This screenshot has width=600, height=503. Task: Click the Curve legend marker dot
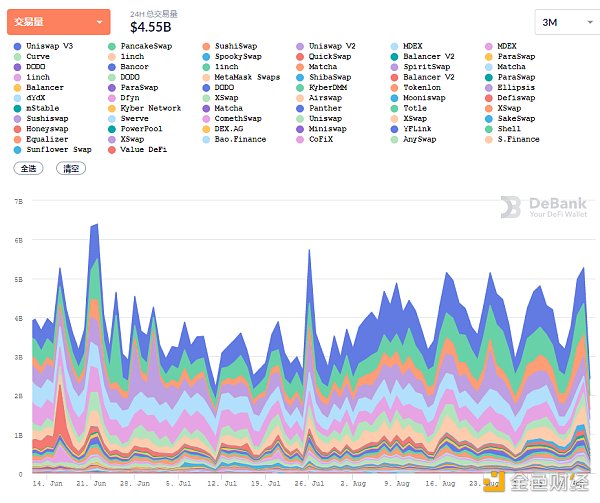pyautogui.click(x=16, y=57)
